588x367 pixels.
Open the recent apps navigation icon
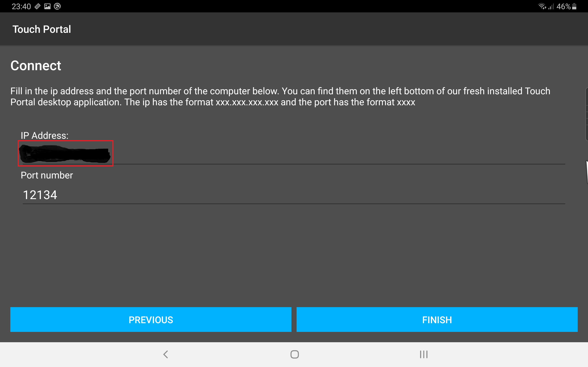click(424, 354)
